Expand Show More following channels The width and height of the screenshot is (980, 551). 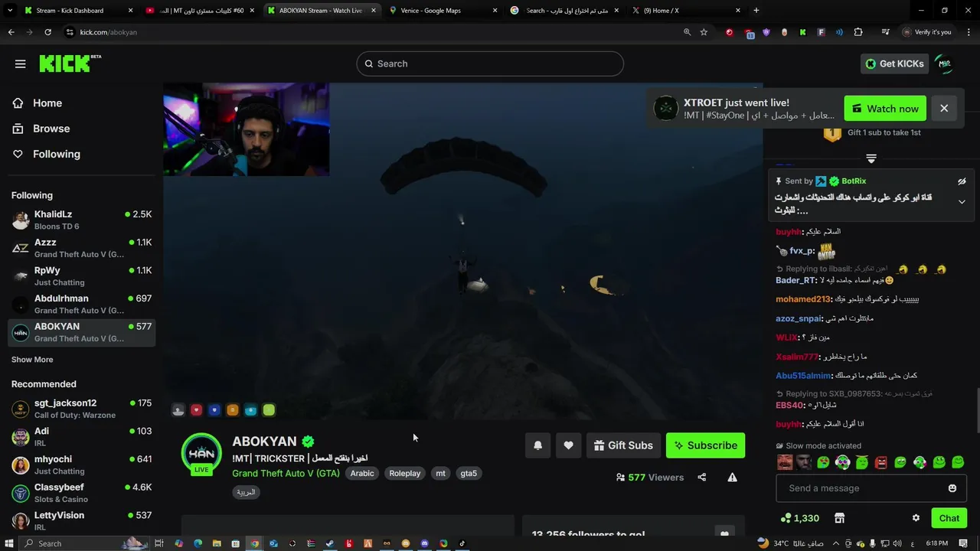[x=32, y=360]
